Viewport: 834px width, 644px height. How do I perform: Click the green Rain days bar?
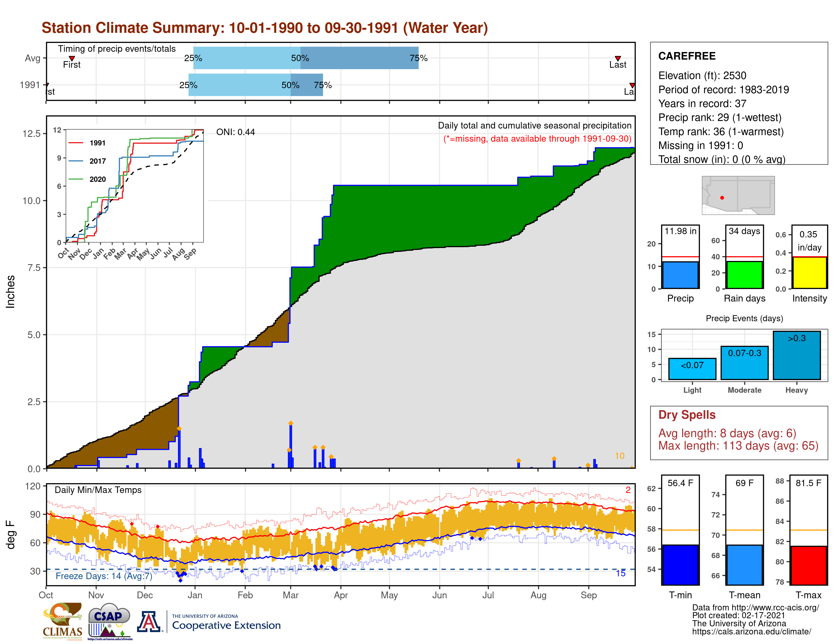744,275
